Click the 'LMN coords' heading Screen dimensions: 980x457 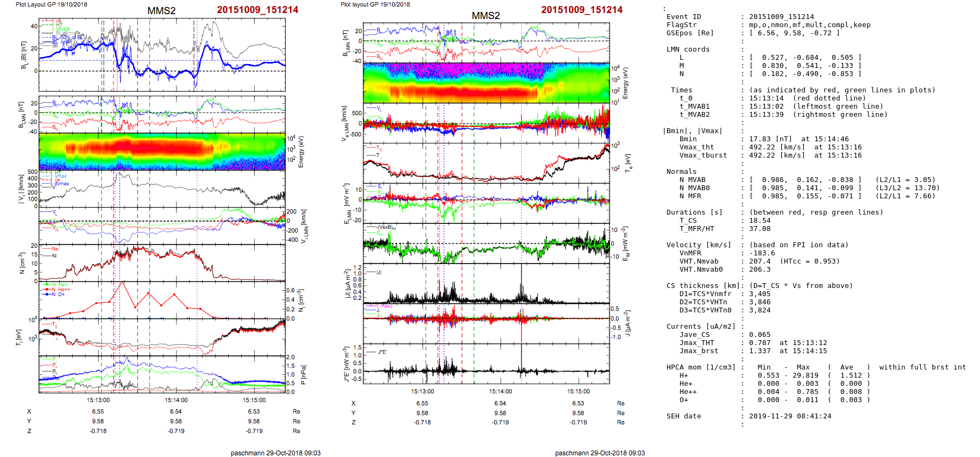pyautogui.click(x=688, y=49)
